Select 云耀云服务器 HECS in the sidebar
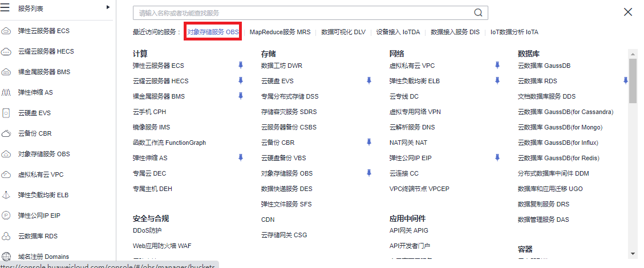Image resolution: width=644 pixels, height=268 pixels. (46, 52)
